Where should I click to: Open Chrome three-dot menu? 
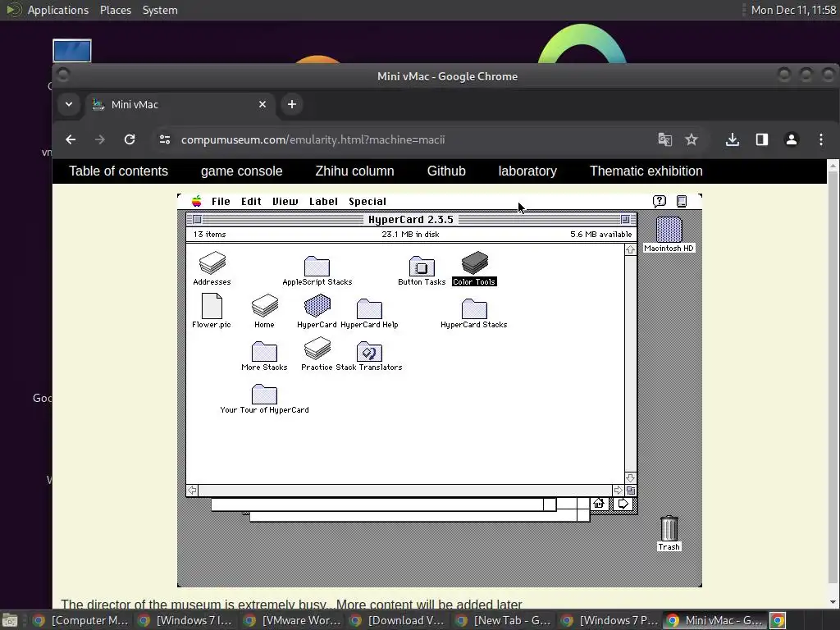820,139
